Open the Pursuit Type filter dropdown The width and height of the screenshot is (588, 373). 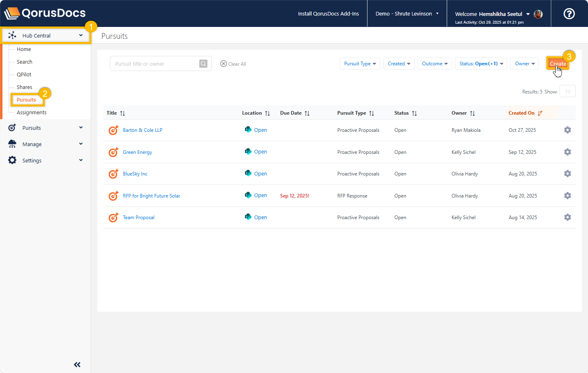(x=360, y=64)
